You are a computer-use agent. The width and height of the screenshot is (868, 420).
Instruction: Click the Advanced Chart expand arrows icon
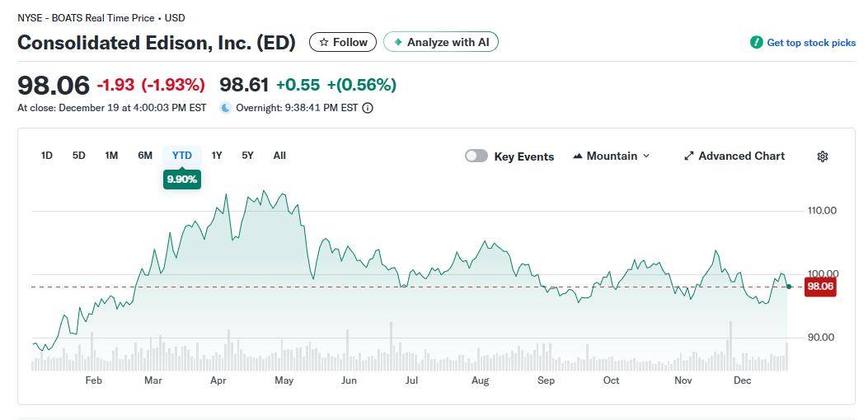[x=689, y=156]
